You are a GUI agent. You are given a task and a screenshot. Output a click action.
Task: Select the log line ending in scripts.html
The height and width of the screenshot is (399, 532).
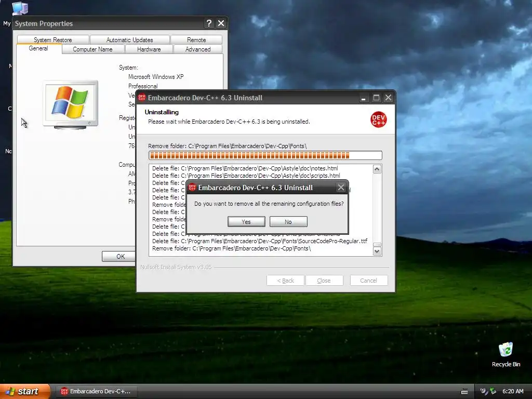point(246,176)
